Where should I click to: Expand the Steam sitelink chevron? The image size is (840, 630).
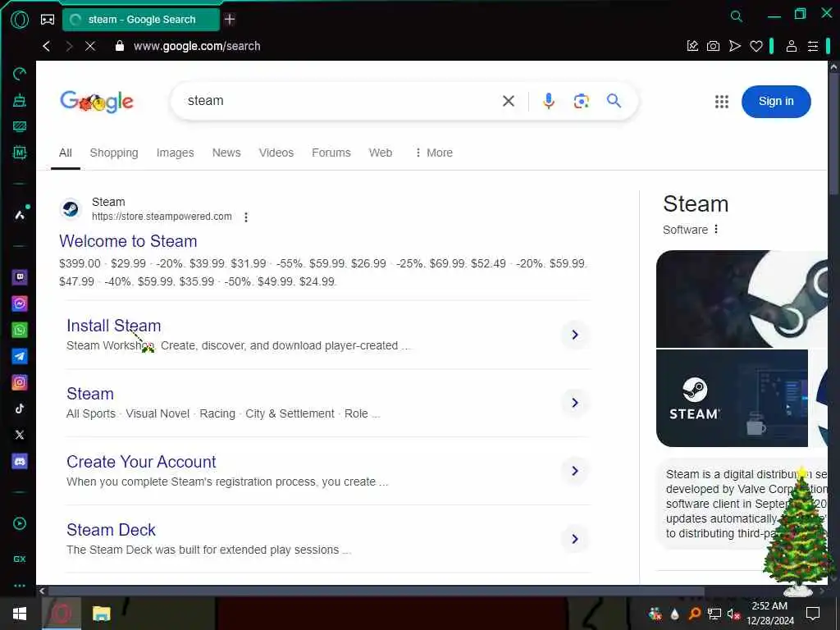[x=575, y=403]
